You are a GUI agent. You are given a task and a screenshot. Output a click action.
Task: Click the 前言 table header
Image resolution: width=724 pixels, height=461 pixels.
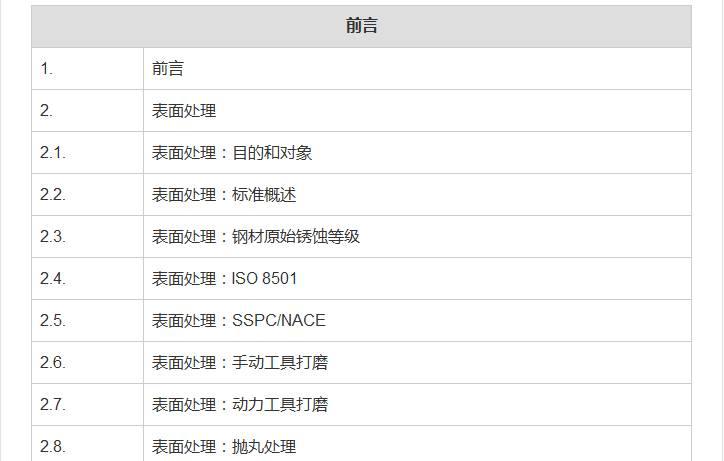pos(361,27)
